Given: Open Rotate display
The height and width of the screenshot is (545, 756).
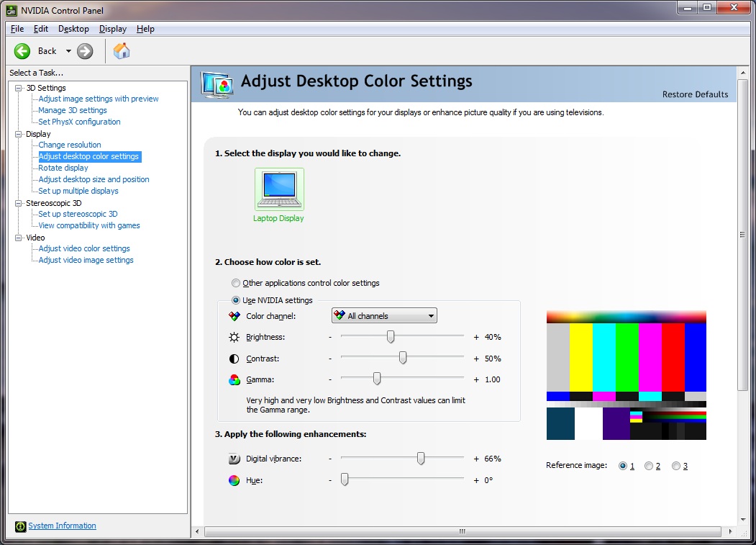Looking at the screenshot, I should [x=63, y=168].
